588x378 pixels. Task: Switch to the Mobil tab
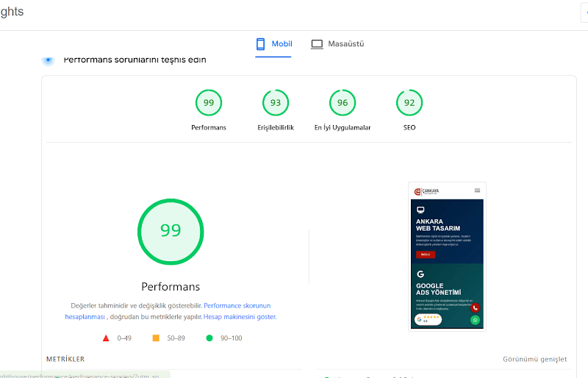click(x=273, y=44)
